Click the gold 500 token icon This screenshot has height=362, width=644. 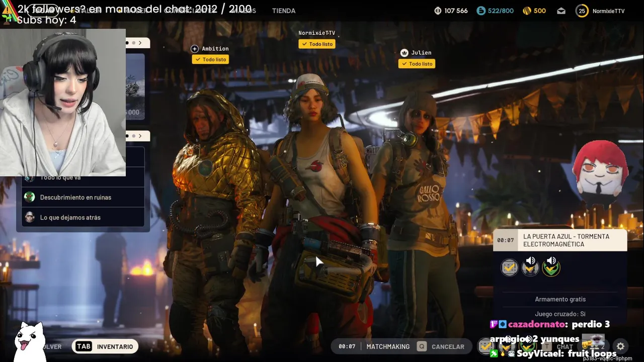(527, 11)
